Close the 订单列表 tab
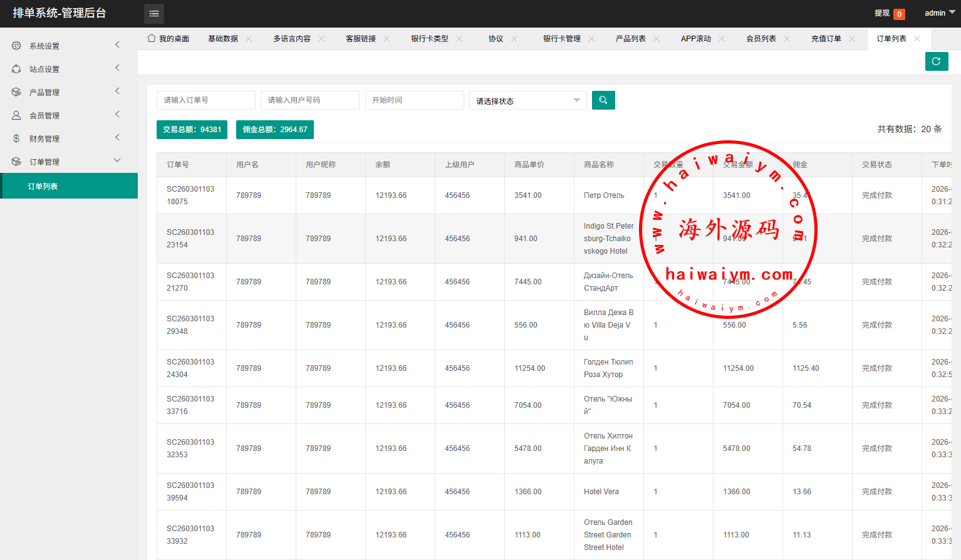The width and height of the screenshot is (961, 560). tap(917, 39)
